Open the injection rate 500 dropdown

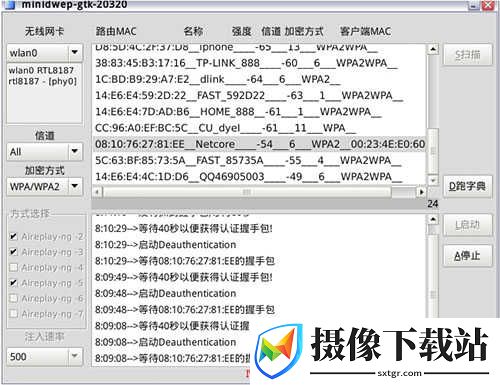(x=75, y=356)
